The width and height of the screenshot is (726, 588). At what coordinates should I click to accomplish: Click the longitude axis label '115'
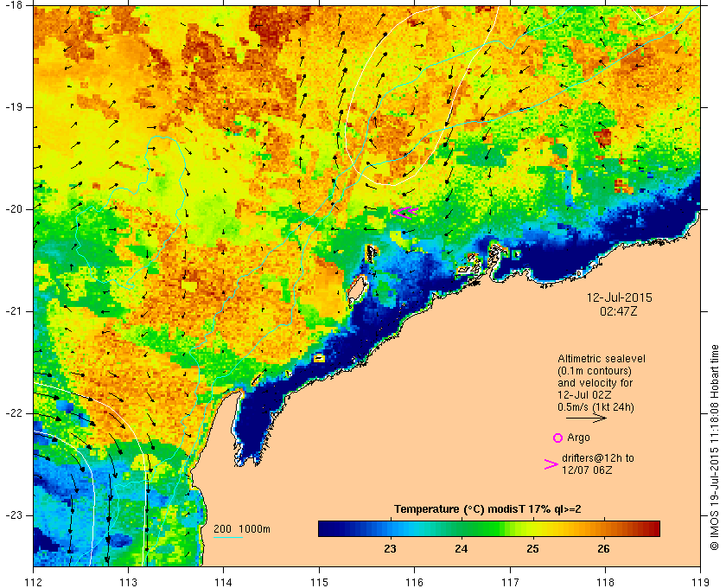pyautogui.click(x=319, y=581)
